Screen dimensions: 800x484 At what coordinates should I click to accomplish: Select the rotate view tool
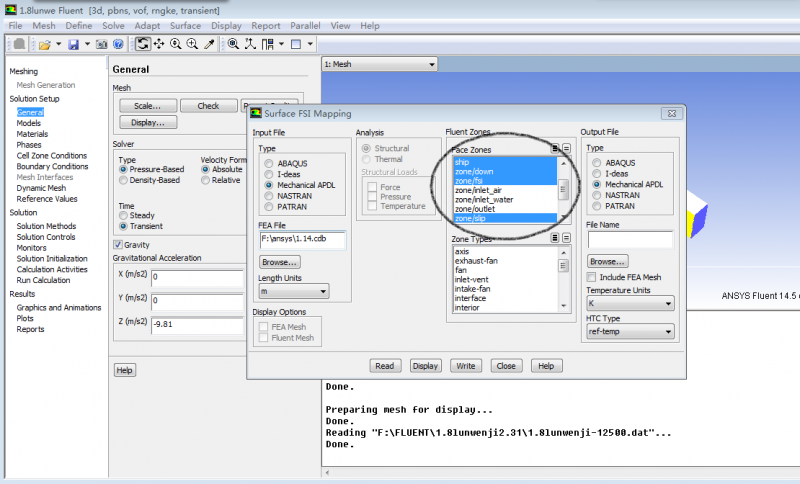[142, 44]
